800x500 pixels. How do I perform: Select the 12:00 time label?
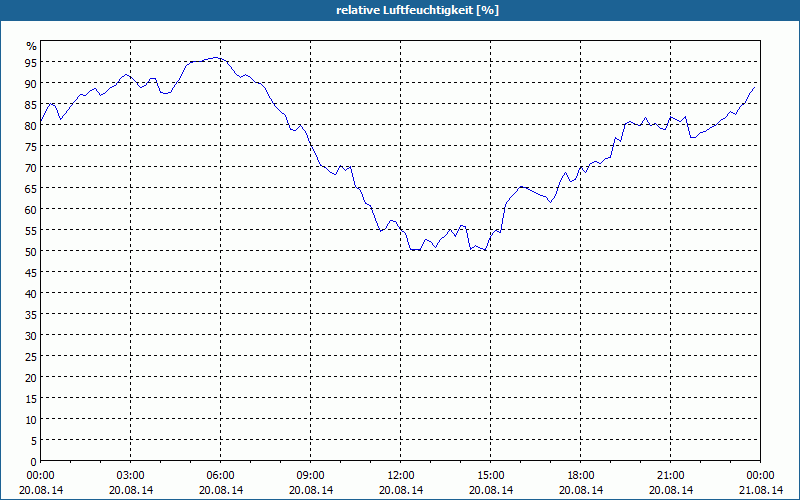pyautogui.click(x=401, y=475)
